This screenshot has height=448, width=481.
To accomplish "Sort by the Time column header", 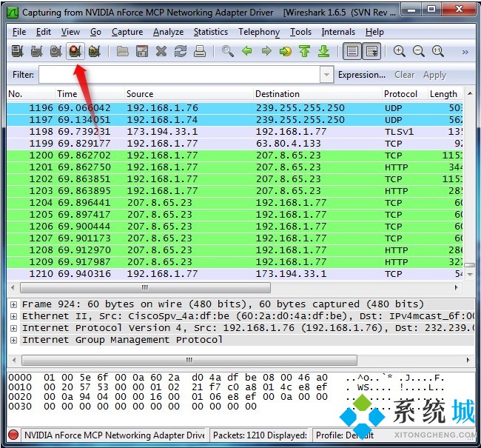I will [x=90, y=93].
